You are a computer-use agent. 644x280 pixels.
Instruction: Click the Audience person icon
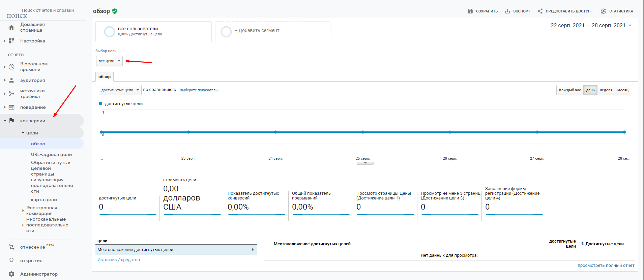11,80
